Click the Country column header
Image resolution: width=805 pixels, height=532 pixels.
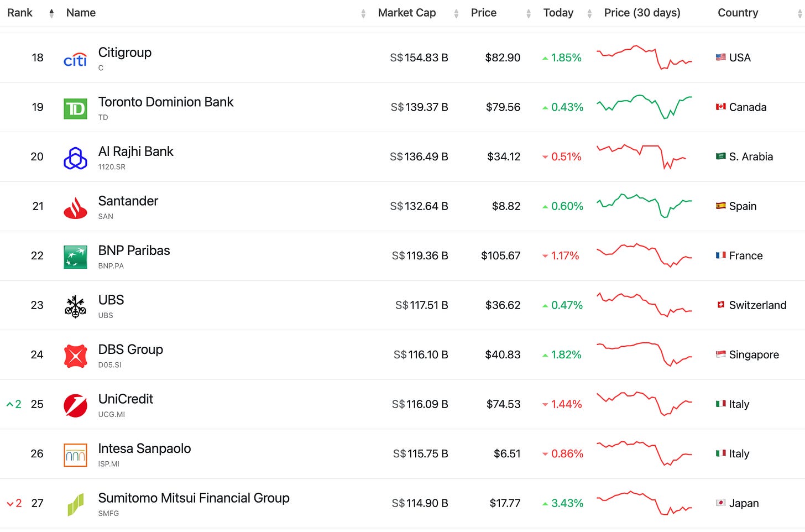point(738,13)
